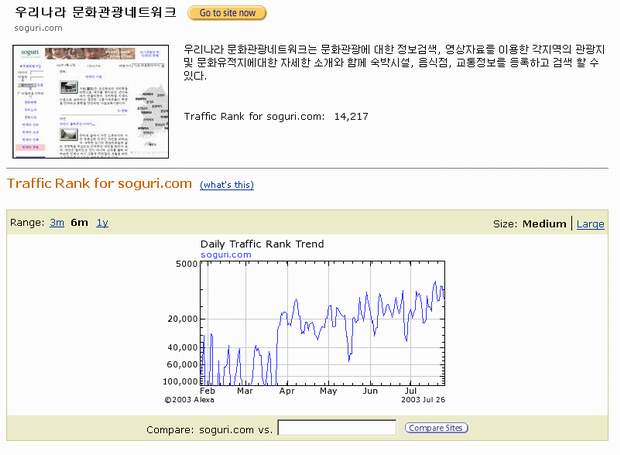Select the Medium chart size
Screen dimensions: 620x455
click(x=544, y=223)
